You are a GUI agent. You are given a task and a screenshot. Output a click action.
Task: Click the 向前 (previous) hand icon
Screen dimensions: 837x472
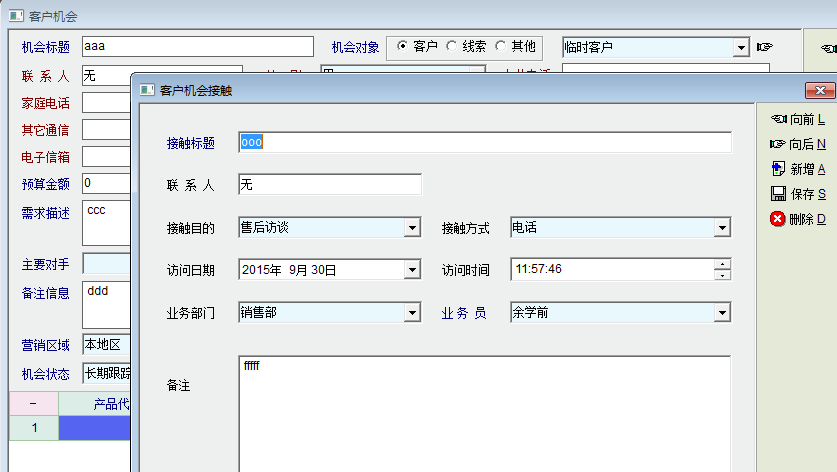(778, 119)
